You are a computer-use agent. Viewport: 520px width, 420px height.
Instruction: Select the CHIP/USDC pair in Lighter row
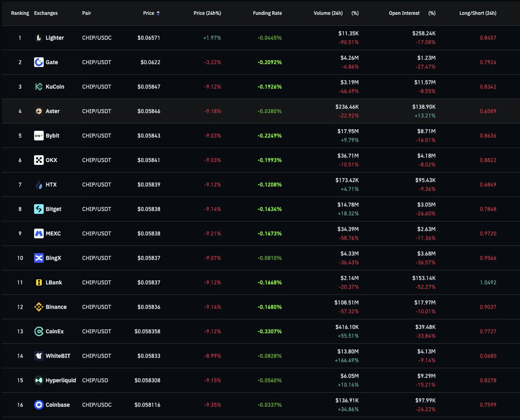point(97,38)
